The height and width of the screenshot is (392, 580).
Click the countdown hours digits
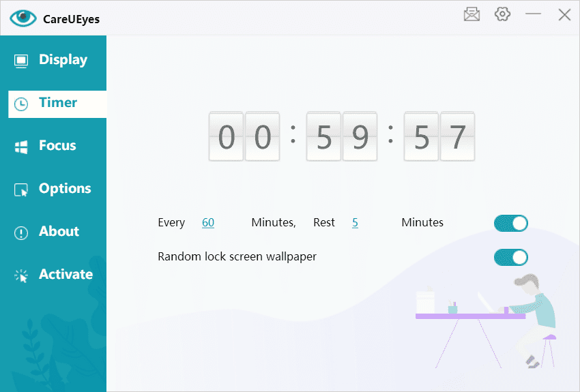[x=244, y=136]
